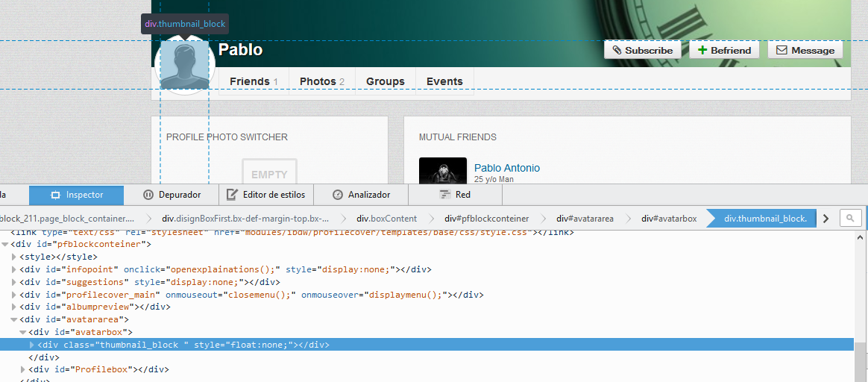This screenshot has height=382, width=868.
Task: Open the Editor de estilos tab
Action: pyautogui.click(x=266, y=195)
